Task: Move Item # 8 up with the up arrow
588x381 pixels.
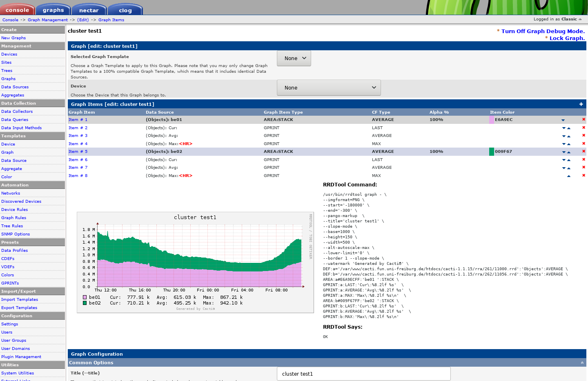Action: 569,176
